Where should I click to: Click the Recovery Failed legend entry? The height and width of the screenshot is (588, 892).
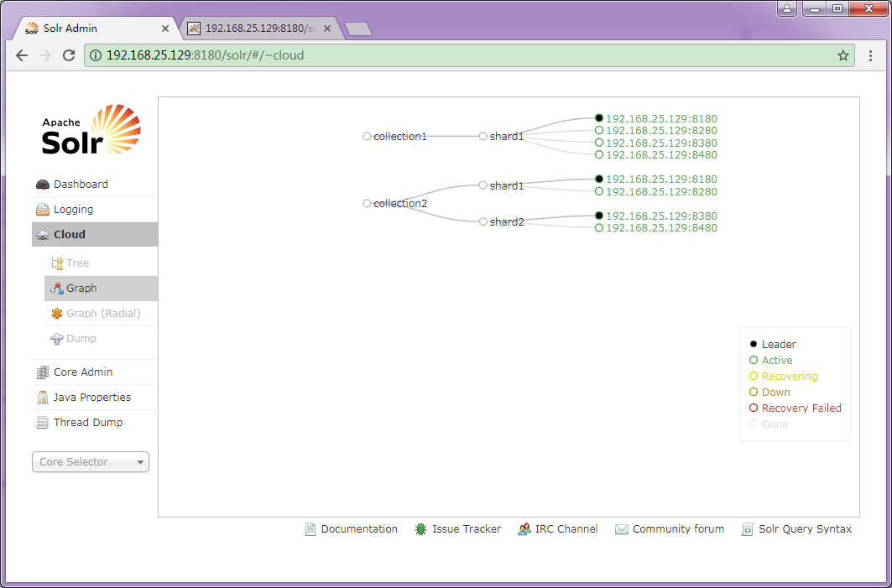point(795,408)
